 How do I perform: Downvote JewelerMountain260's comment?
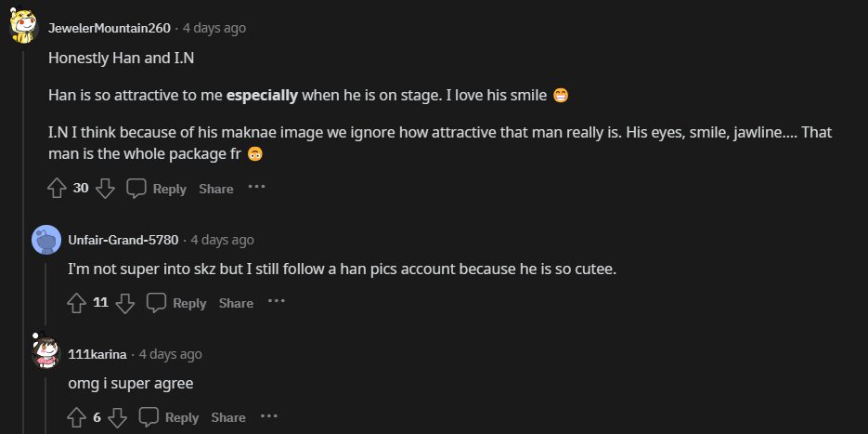(x=105, y=189)
